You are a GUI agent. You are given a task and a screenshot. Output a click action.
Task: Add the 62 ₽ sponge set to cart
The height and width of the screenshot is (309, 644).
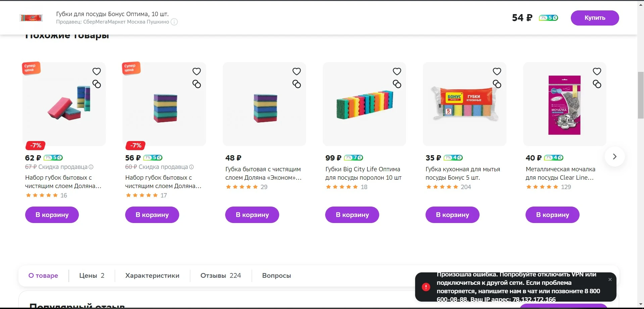[52, 215]
